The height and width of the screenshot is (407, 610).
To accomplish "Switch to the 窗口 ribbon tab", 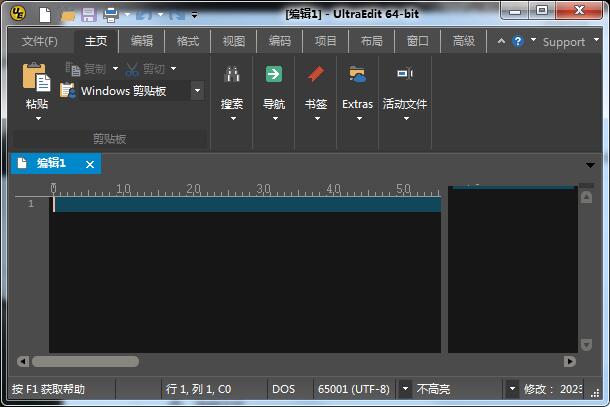I will tap(417, 41).
